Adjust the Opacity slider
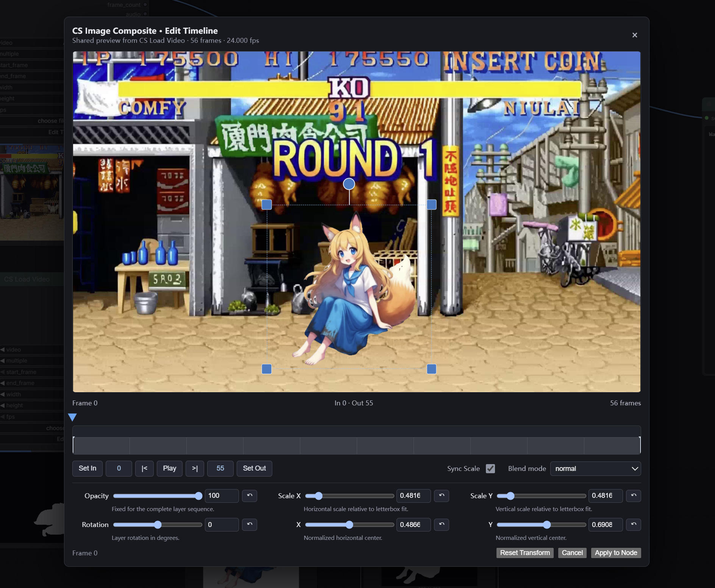 [158, 496]
